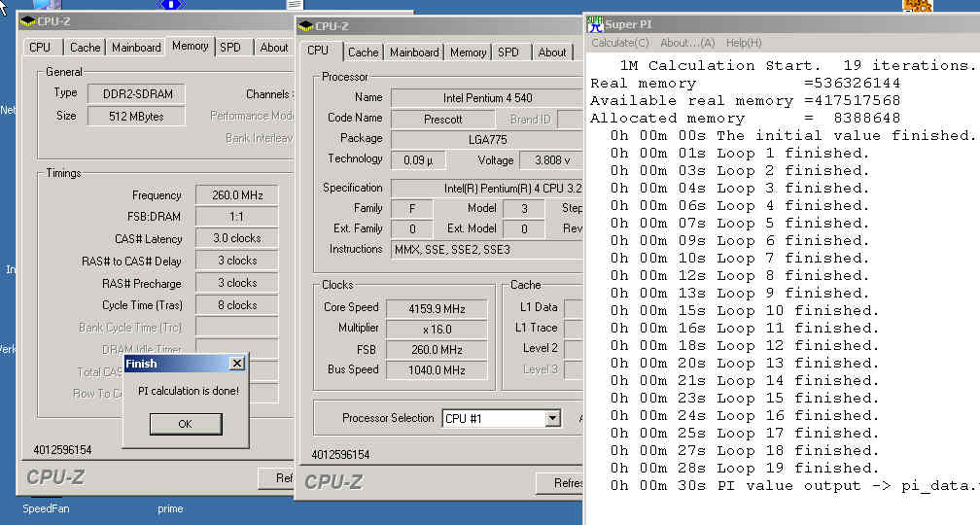Open the SpeedFan desktop shortcut
Image resolution: width=980 pixels, height=525 pixels.
click(x=46, y=508)
